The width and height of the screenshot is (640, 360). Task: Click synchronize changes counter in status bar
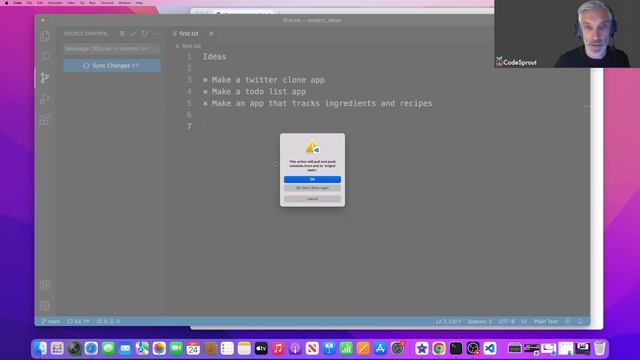tap(78, 321)
